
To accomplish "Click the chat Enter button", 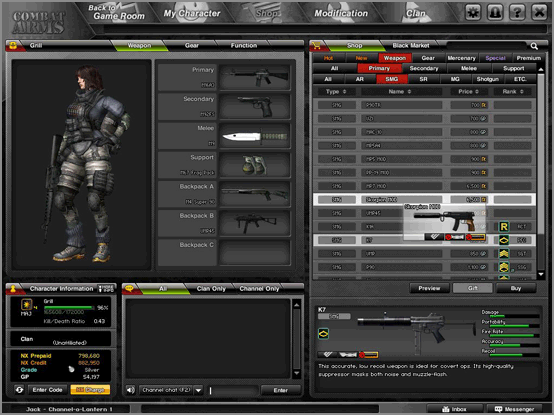I will click(281, 390).
